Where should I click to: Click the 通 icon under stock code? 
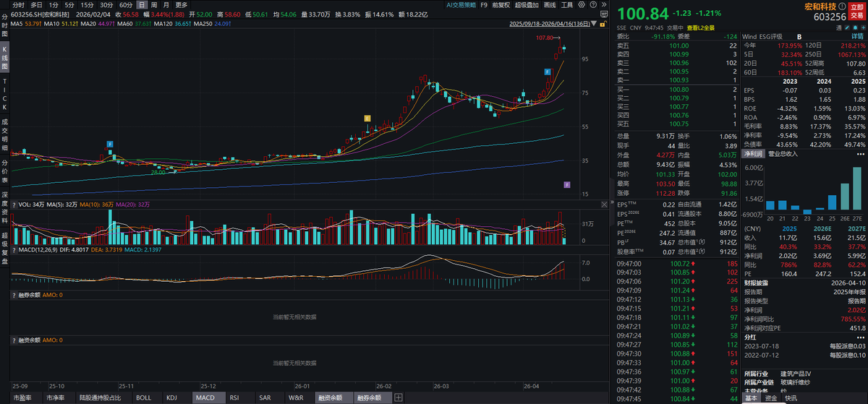coord(839,27)
